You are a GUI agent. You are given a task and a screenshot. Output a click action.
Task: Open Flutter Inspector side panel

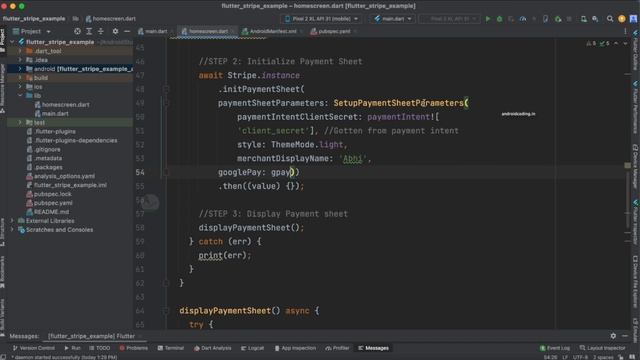click(x=636, y=222)
